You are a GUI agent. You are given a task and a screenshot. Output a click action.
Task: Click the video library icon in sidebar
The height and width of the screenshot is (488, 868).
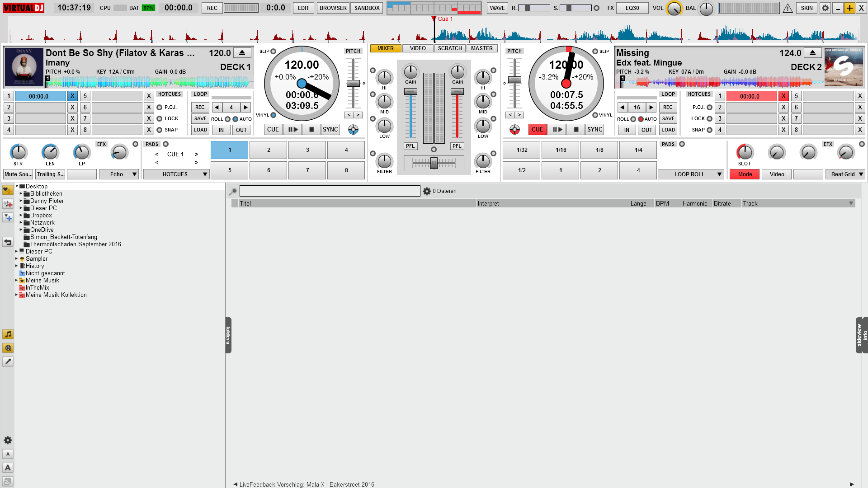click(x=8, y=348)
